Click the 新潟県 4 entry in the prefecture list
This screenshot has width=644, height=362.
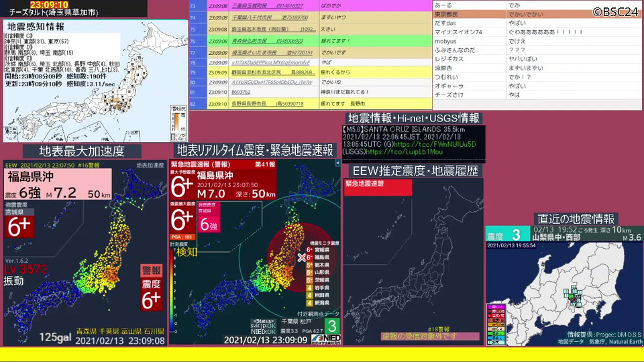317,303
